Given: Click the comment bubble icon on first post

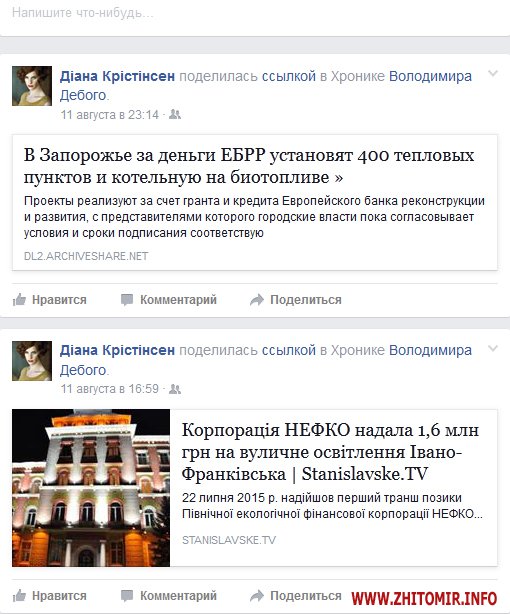Looking at the screenshot, I should coord(127,300).
